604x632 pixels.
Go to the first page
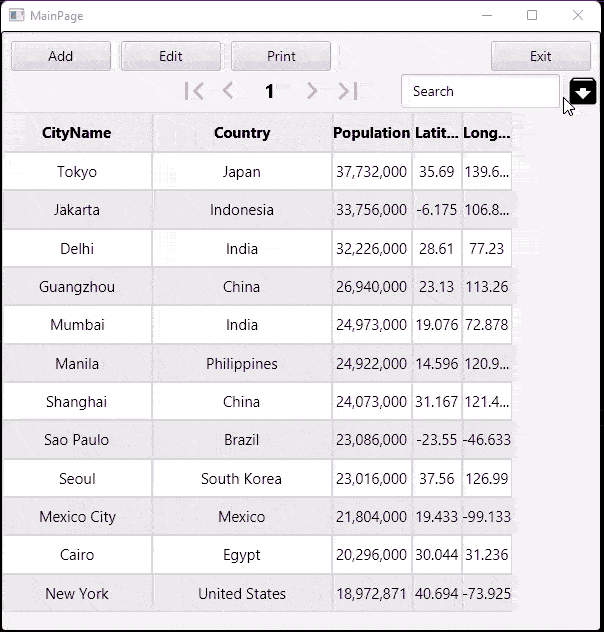195,91
